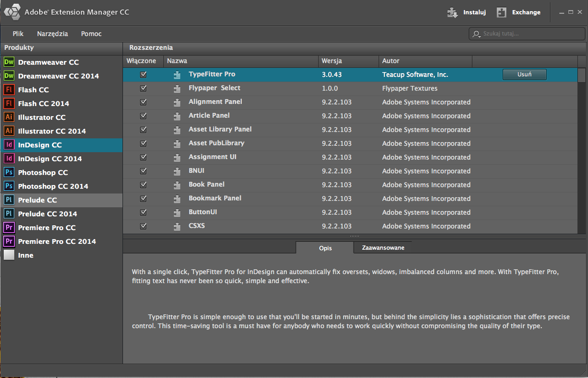
Task: Sort extensions by the Nazwa column
Action: tap(242, 61)
